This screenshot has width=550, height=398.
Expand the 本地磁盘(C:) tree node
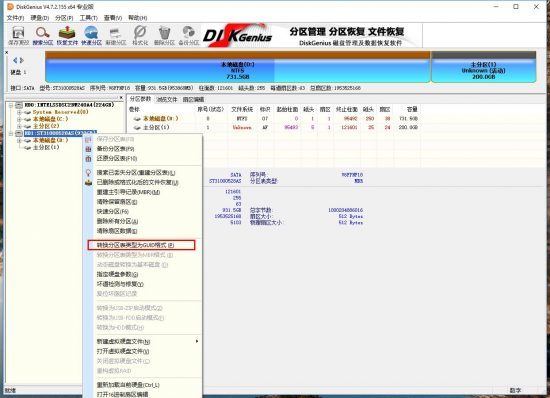point(19,119)
